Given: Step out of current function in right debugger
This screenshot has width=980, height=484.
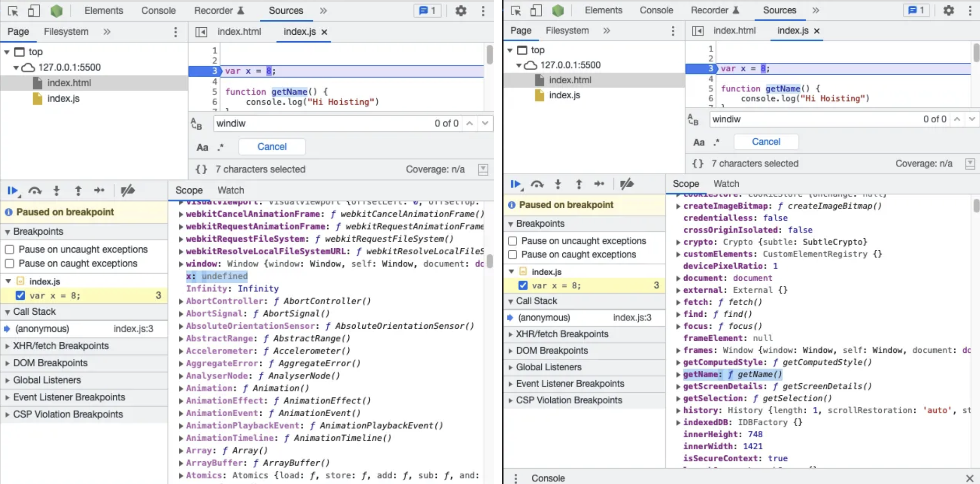Looking at the screenshot, I should (579, 184).
